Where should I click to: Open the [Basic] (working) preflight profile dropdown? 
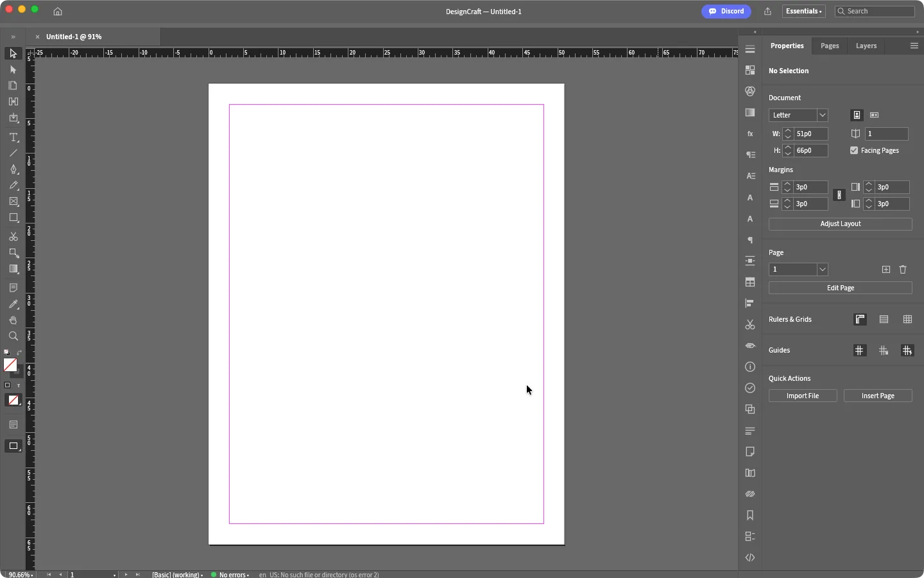coord(178,575)
